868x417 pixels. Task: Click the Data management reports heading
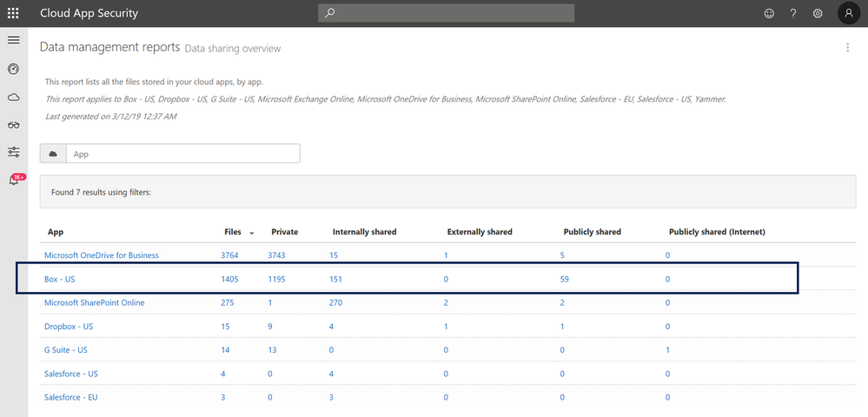110,47
